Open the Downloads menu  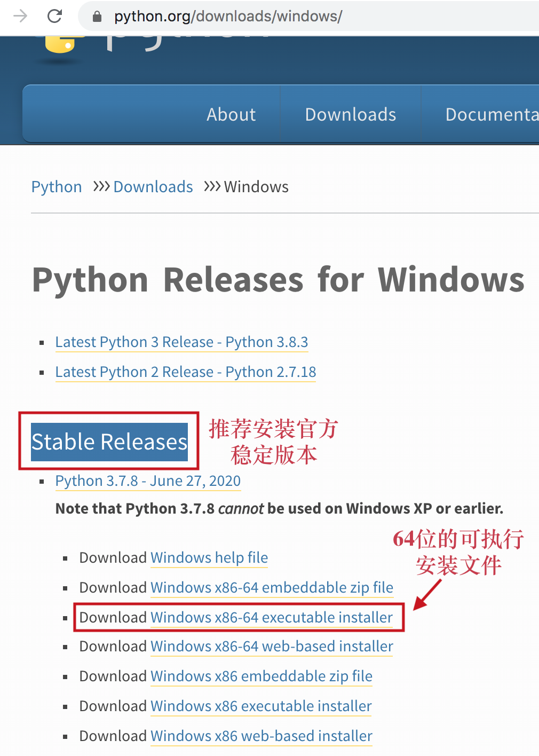pyautogui.click(x=350, y=114)
